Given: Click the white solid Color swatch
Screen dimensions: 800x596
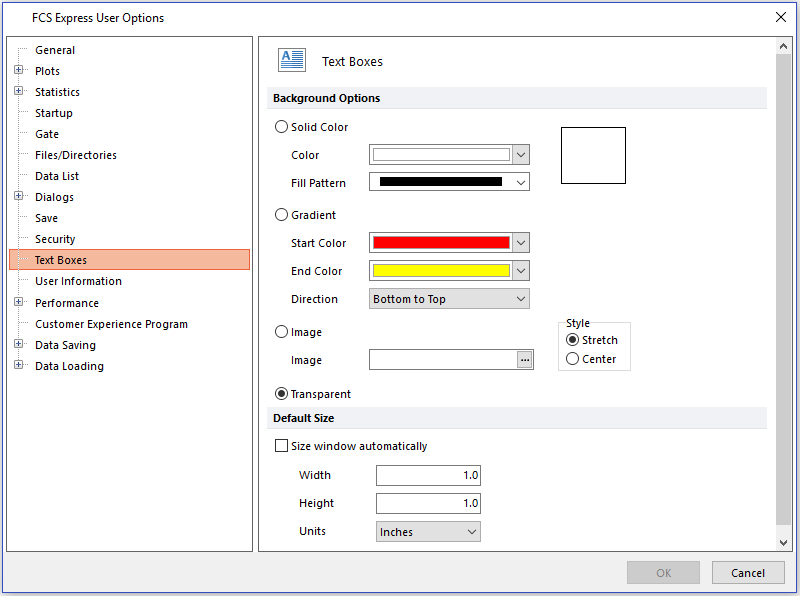Looking at the screenshot, I should pyautogui.click(x=441, y=155).
